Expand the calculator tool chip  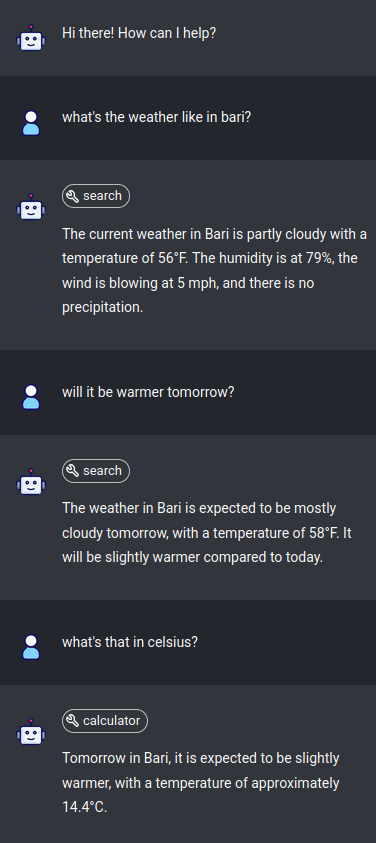pos(105,721)
